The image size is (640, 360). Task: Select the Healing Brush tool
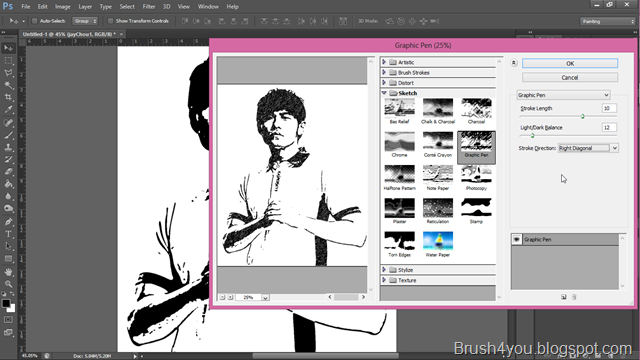8,122
